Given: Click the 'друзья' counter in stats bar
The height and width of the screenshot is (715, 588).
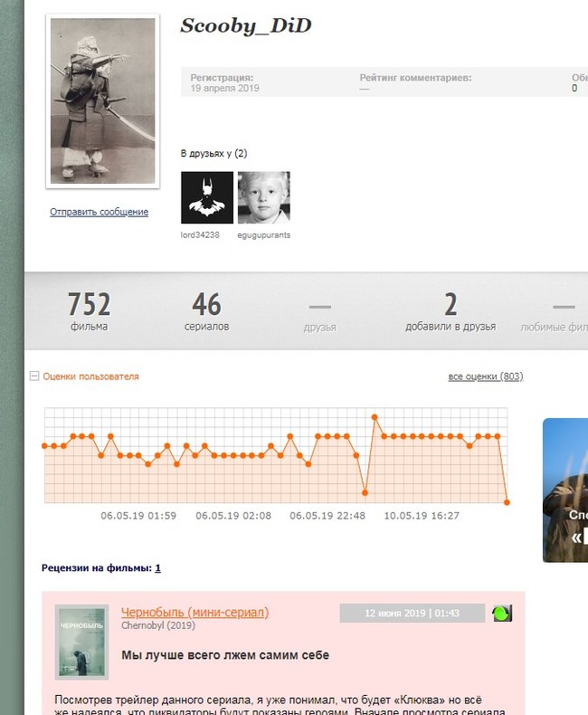Looking at the screenshot, I should coord(320,311).
